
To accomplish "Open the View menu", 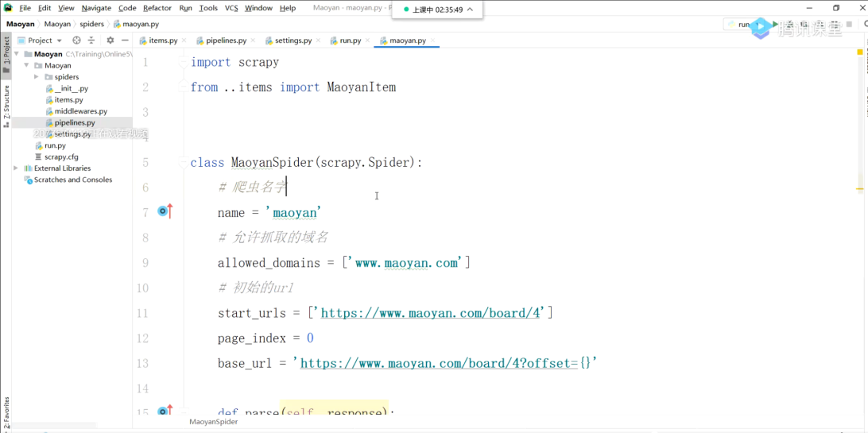I will coord(66,8).
